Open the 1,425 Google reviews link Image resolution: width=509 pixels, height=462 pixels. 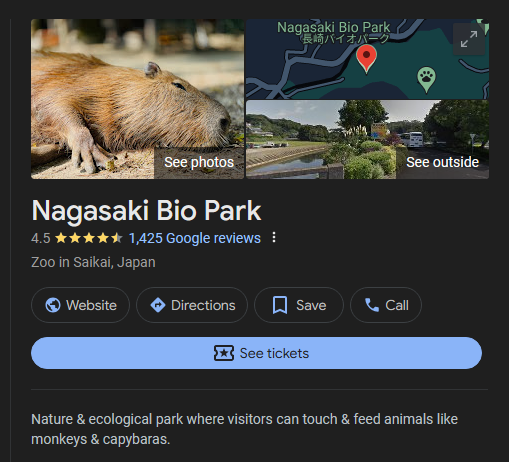tap(195, 238)
